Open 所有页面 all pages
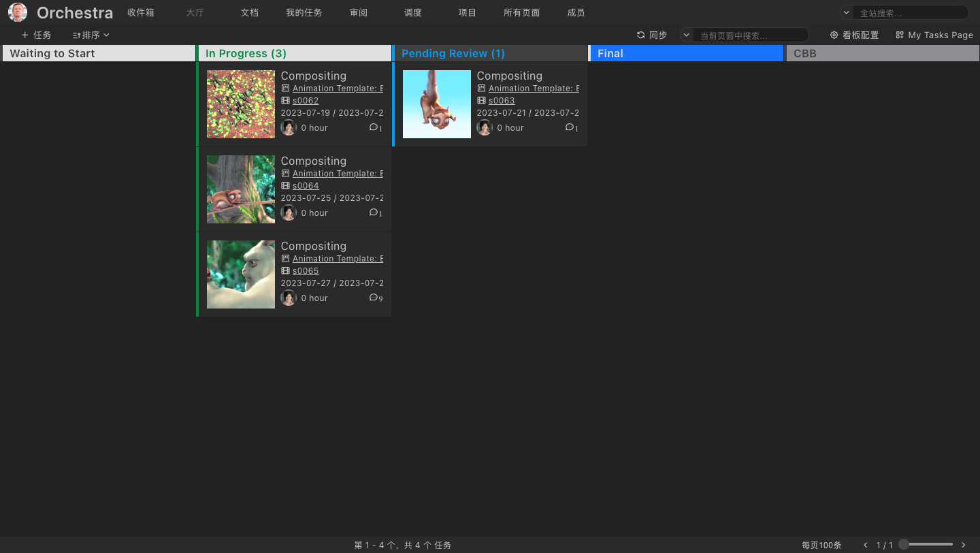The width and height of the screenshot is (980, 553). coord(522,13)
